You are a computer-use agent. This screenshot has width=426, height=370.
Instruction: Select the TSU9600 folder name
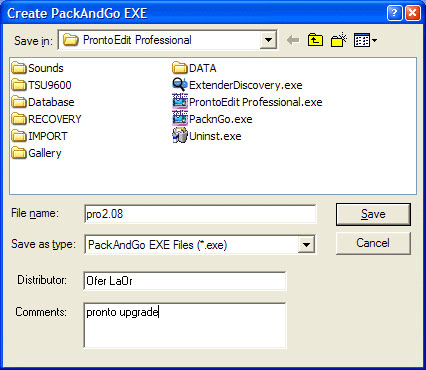coord(50,85)
